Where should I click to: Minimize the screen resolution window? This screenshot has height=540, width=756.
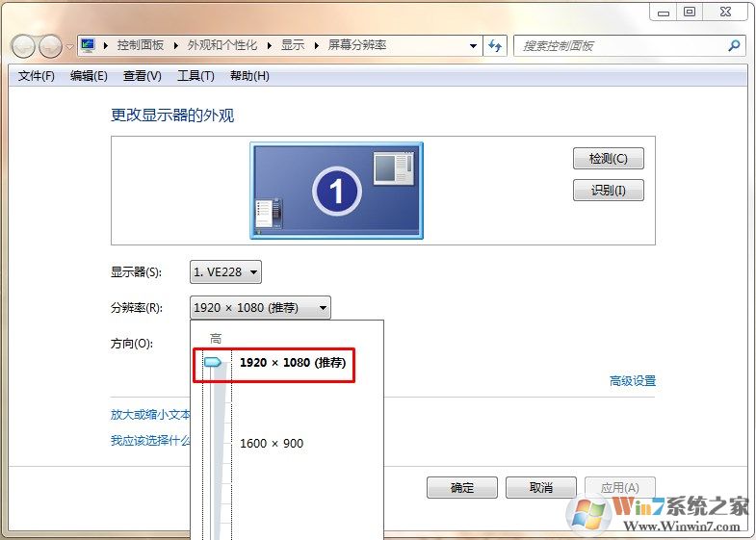point(664,13)
